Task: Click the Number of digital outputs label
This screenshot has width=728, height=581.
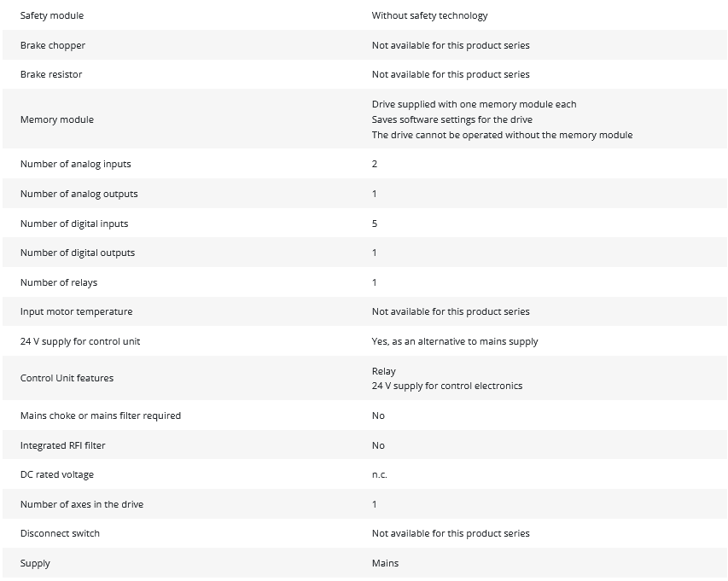Action: [x=78, y=253]
